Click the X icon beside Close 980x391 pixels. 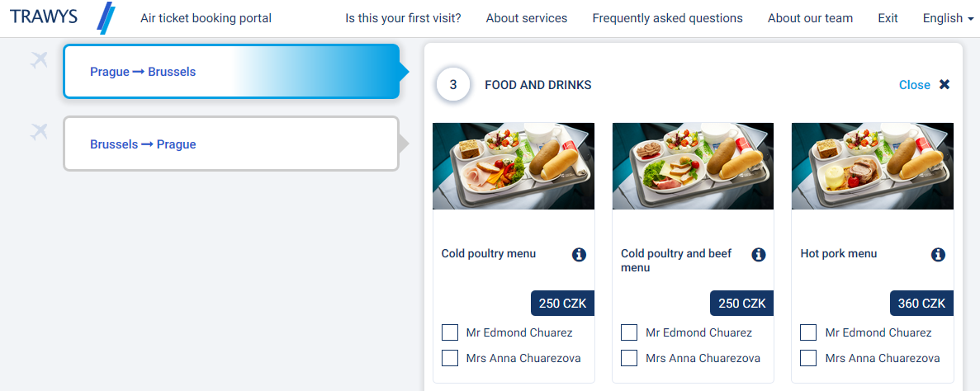coord(944,84)
